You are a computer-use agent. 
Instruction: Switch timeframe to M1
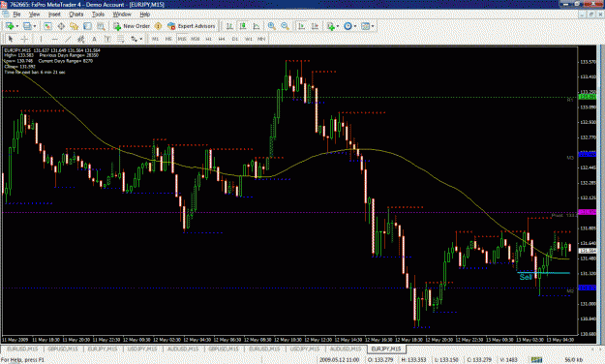coord(156,39)
